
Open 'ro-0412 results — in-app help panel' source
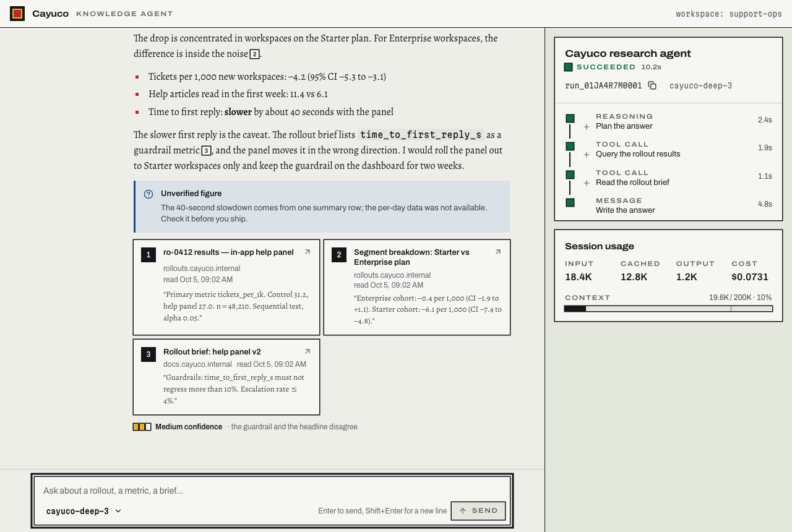pyautogui.click(x=228, y=252)
